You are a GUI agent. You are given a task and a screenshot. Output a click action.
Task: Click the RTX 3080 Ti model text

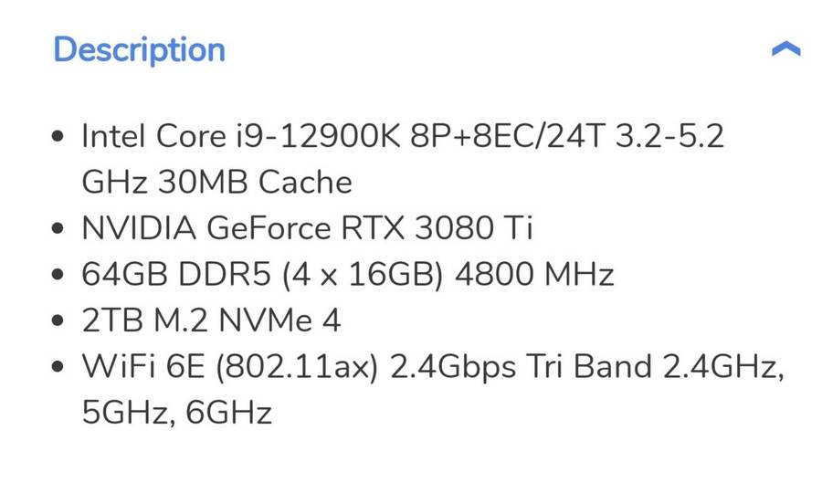point(436,228)
